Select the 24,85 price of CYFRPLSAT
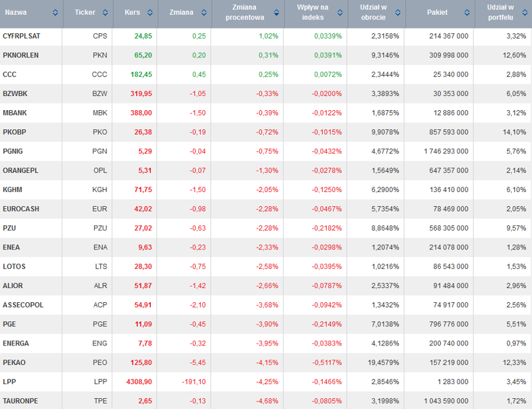The image size is (532, 409). (143, 36)
